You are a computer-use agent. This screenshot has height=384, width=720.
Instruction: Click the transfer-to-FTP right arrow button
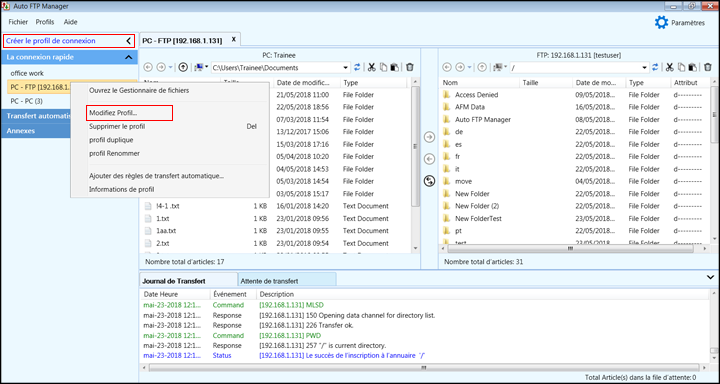(429, 137)
